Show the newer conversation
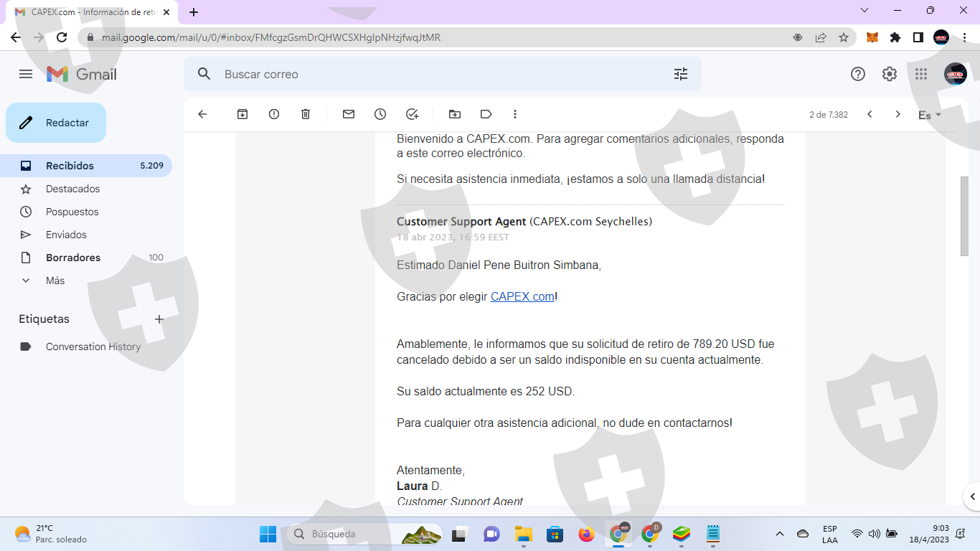The image size is (980, 551). (x=870, y=114)
